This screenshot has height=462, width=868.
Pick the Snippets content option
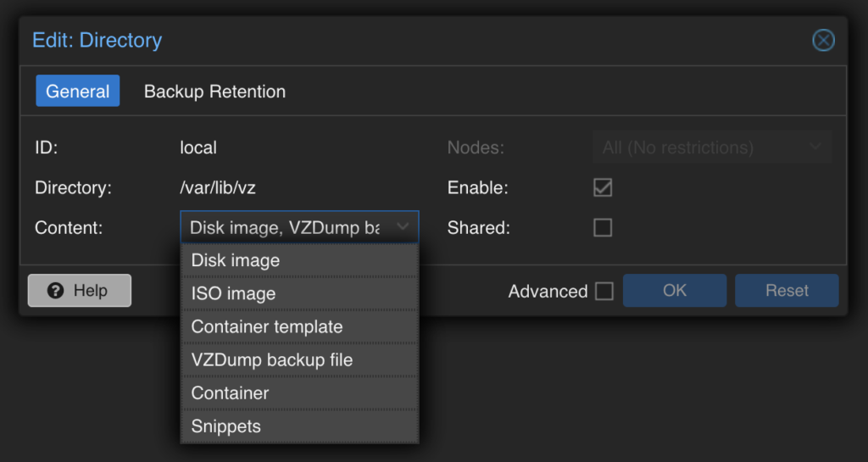(299, 426)
